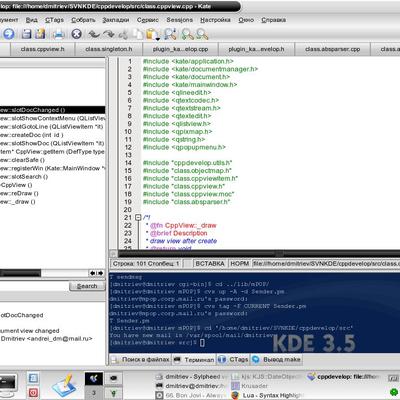
Task: Select the slotShowDoc entry in the list
Action: pyautogui.click(x=52, y=143)
